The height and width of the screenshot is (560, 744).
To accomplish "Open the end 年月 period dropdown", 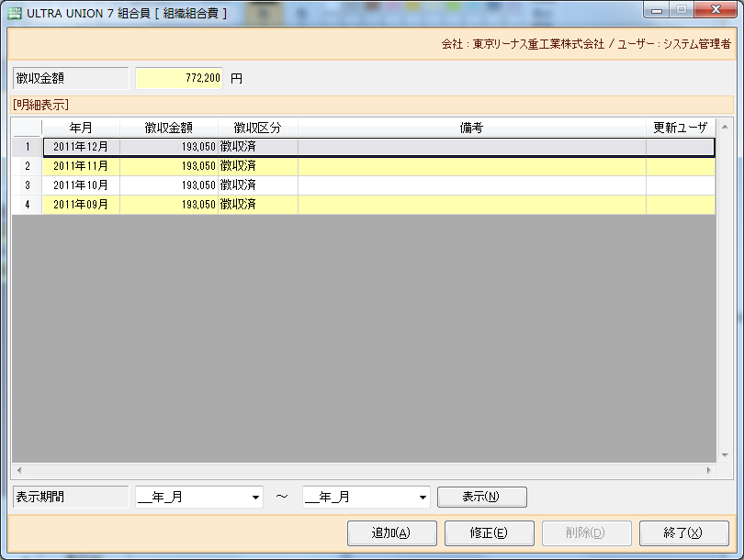I will coord(423,498).
